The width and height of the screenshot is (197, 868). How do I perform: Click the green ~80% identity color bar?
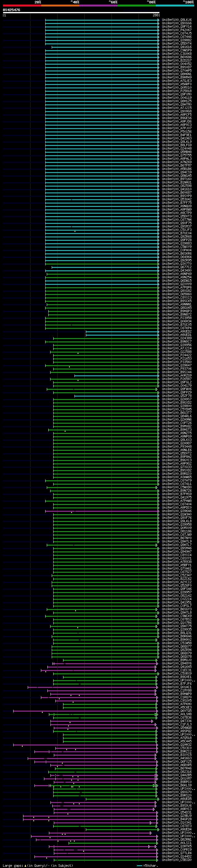137,6
